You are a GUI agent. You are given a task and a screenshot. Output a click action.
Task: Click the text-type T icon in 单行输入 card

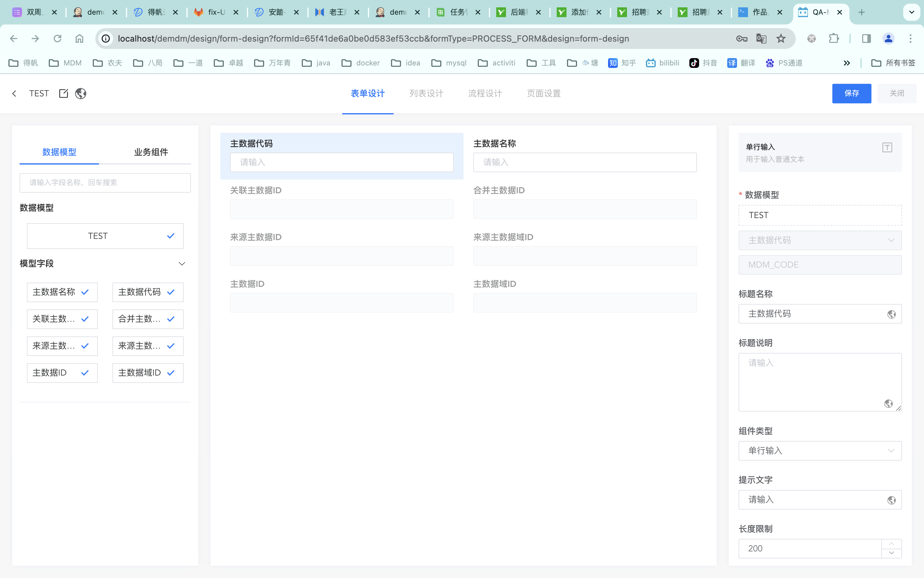click(887, 147)
